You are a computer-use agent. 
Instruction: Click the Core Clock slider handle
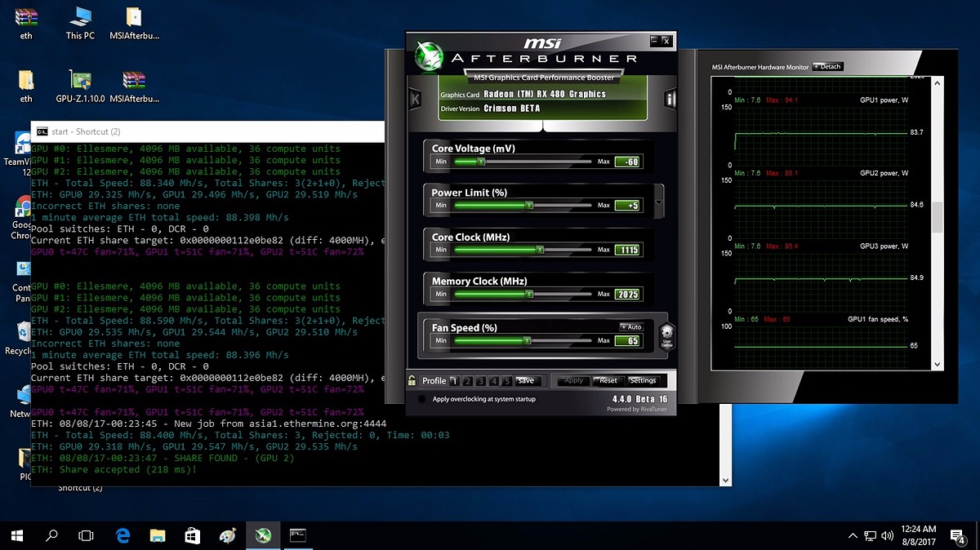coord(540,250)
